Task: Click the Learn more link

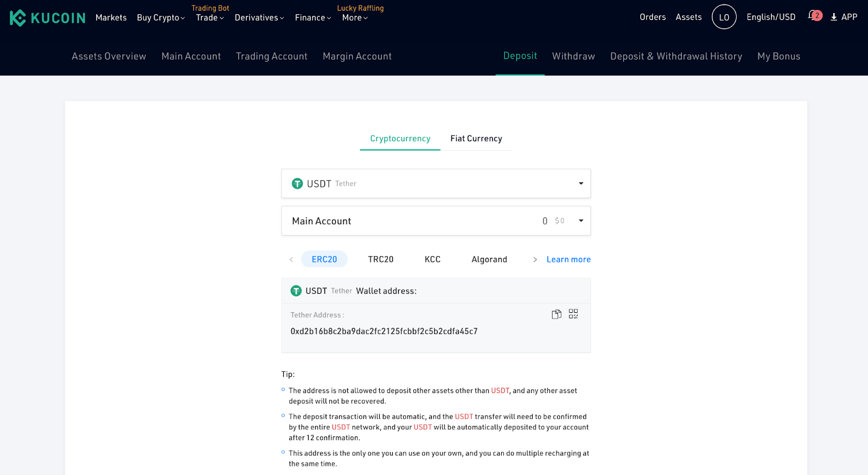Action: point(569,259)
